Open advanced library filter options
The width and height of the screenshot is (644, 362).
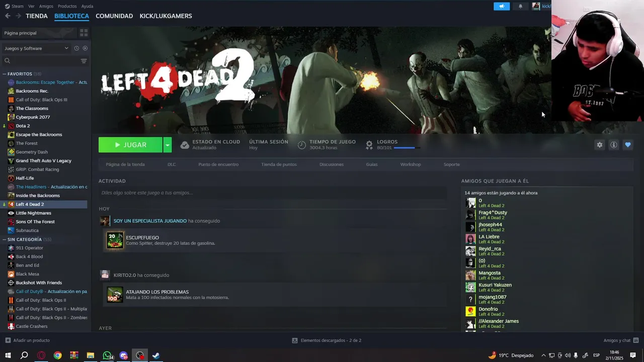click(x=84, y=61)
